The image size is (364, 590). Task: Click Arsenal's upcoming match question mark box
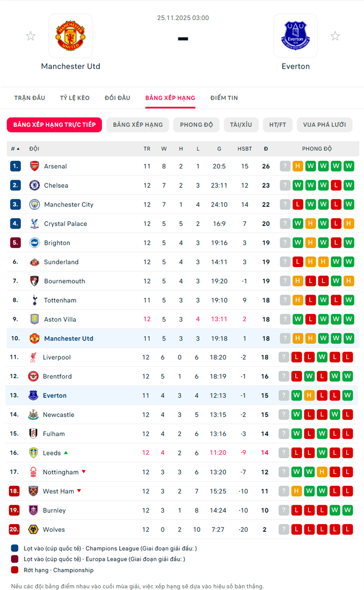pyautogui.click(x=285, y=166)
